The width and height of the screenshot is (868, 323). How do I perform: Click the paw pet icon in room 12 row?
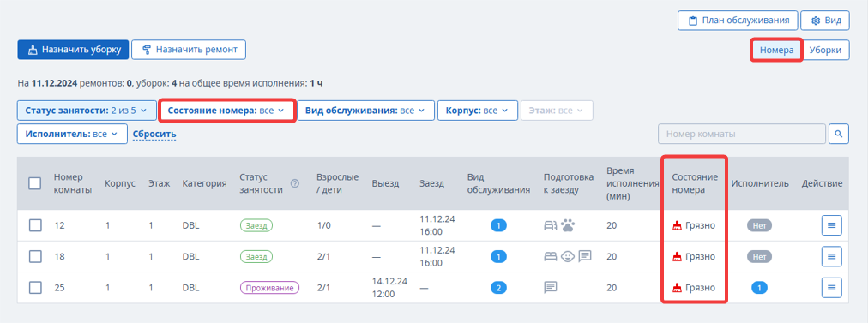pos(567,225)
